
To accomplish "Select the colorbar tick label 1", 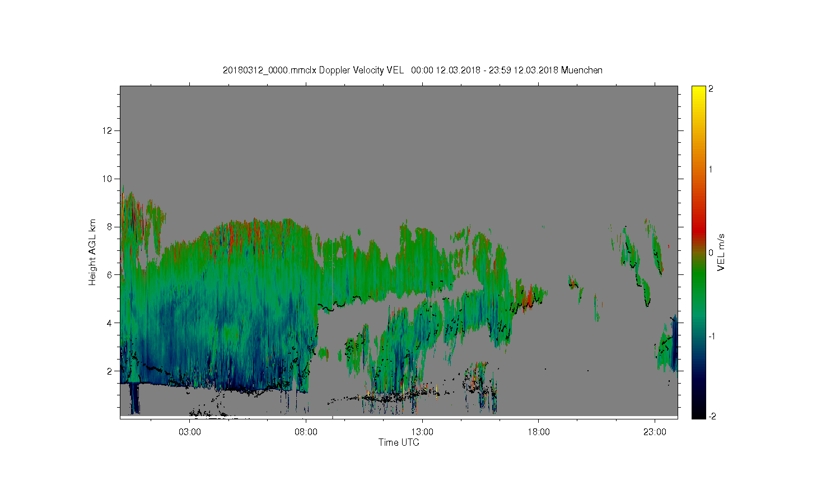I will (711, 169).
